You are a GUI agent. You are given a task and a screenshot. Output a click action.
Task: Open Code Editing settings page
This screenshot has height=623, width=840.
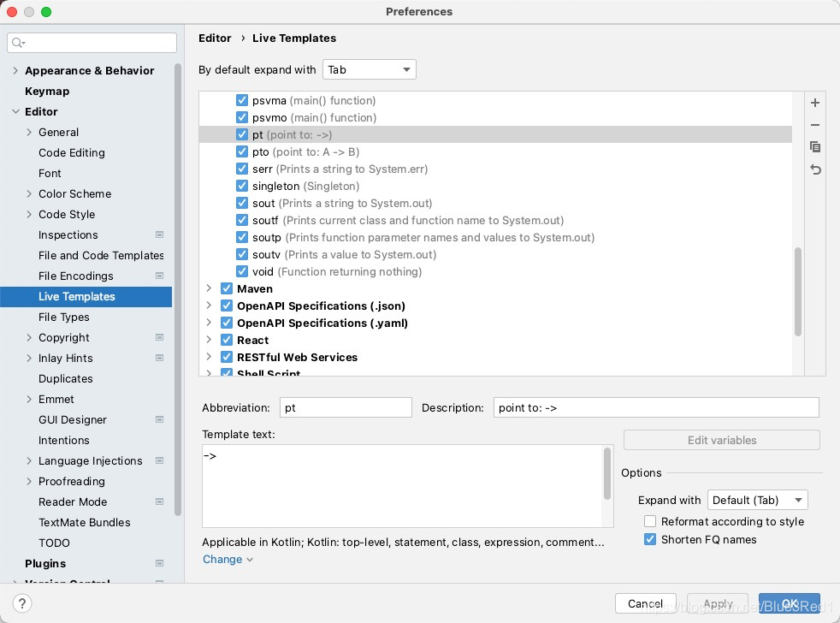pos(72,153)
